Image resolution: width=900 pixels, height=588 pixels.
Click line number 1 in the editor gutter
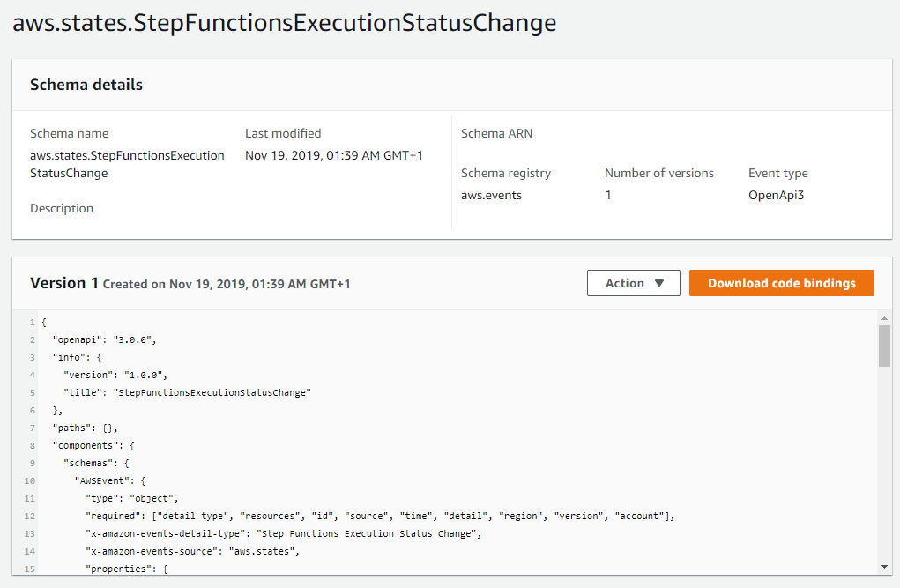(x=32, y=322)
